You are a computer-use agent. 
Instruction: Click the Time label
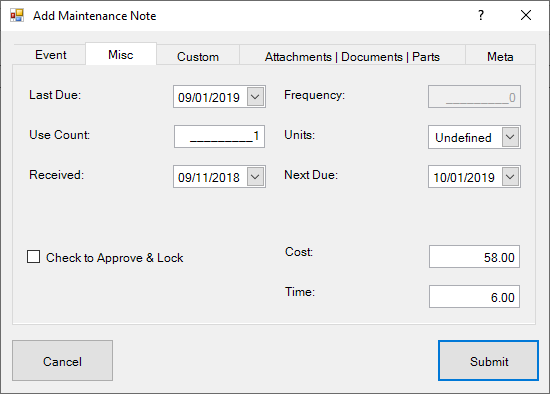[300, 292]
